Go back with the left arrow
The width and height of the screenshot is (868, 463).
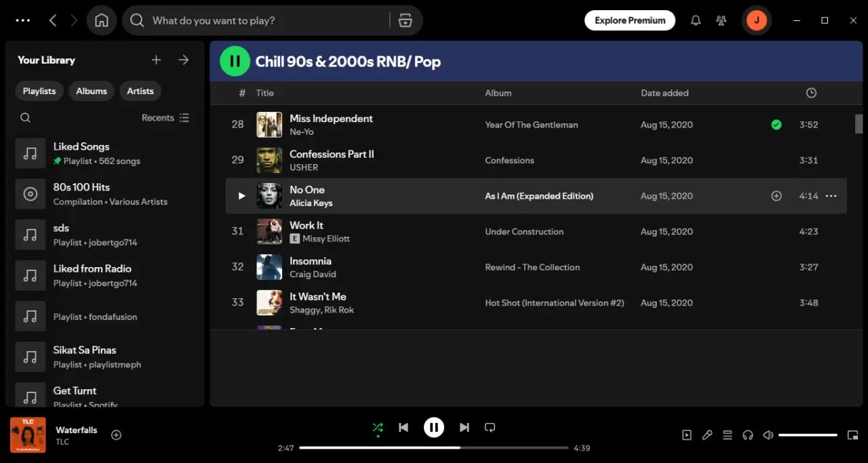pyautogui.click(x=53, y=20)
